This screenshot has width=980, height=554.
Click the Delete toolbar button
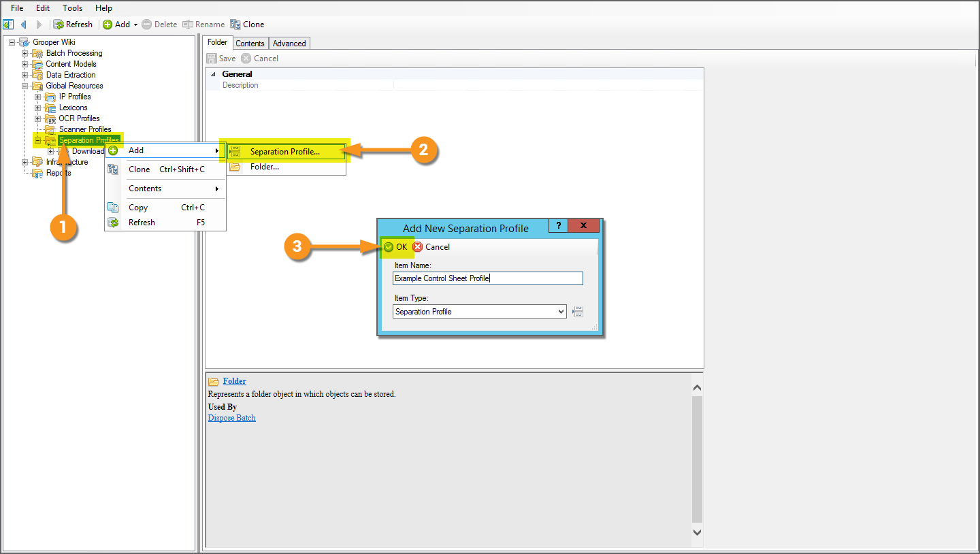[159, 25]
